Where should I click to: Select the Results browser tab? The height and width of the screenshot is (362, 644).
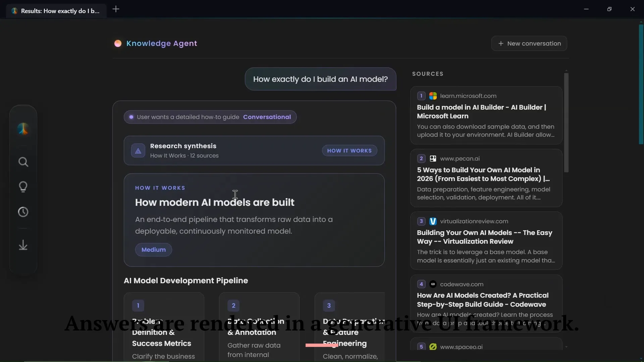click(x=56, y=11)
